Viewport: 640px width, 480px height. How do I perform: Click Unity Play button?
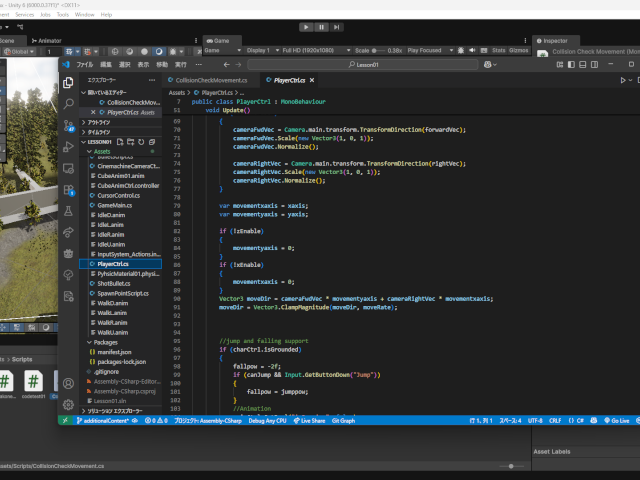306,27
